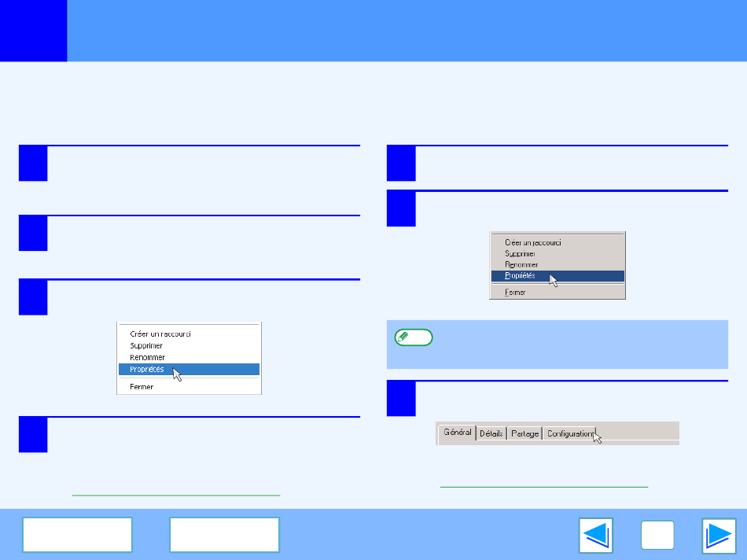The height and width of the screenshot is (560, 747).
Task: Select Créer un raccourci in left-hand context menu
Action: [x=160, y=333]
